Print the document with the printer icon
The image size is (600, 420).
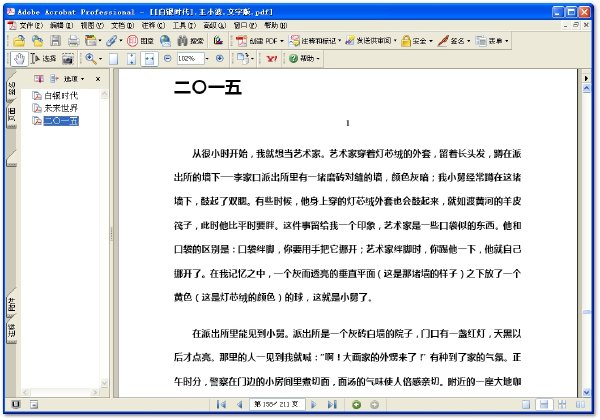coord(73,41)
